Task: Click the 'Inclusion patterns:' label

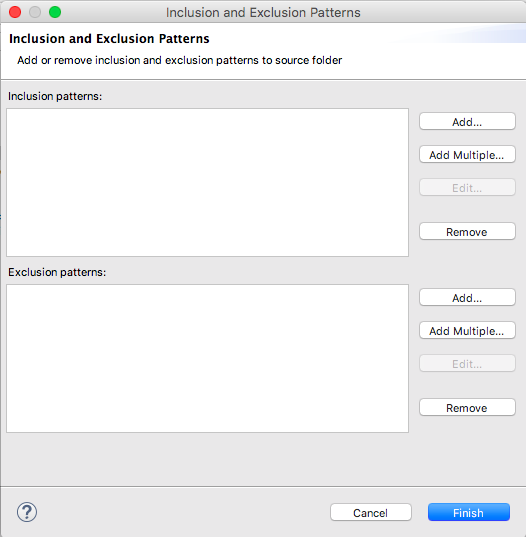Action: [x=55, y=96]
